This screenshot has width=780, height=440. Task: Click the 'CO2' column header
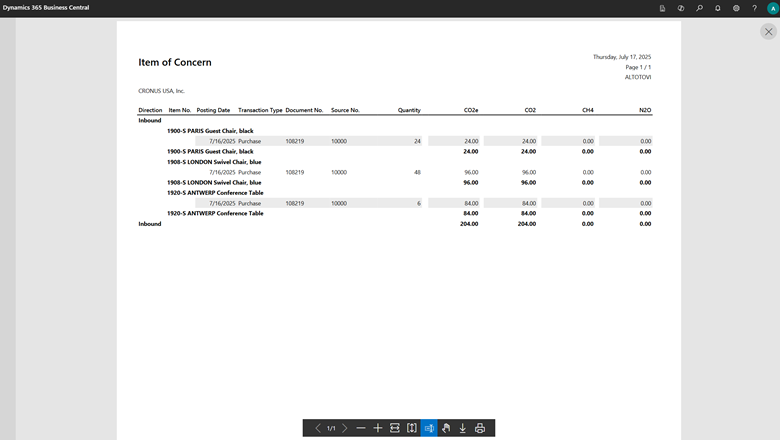(530, 110)
